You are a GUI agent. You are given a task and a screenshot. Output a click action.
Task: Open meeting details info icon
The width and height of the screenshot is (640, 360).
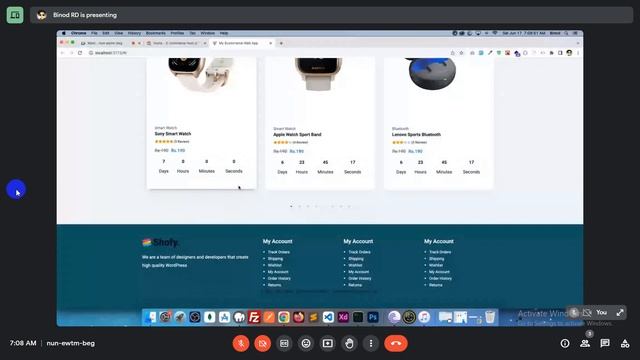[565, 343]
